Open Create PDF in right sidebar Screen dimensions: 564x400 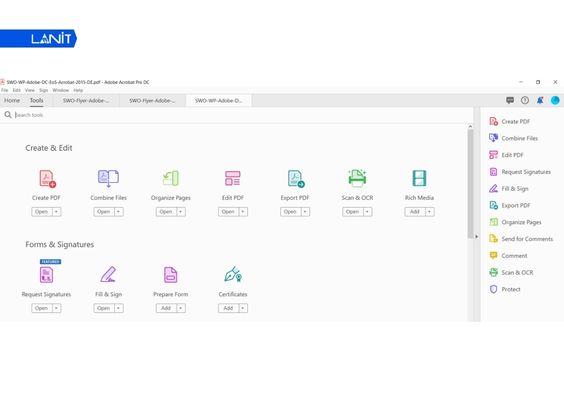point(510,121)
